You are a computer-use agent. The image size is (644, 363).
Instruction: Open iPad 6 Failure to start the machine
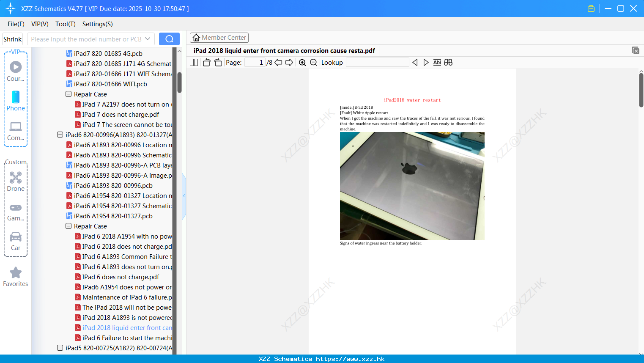123,338
